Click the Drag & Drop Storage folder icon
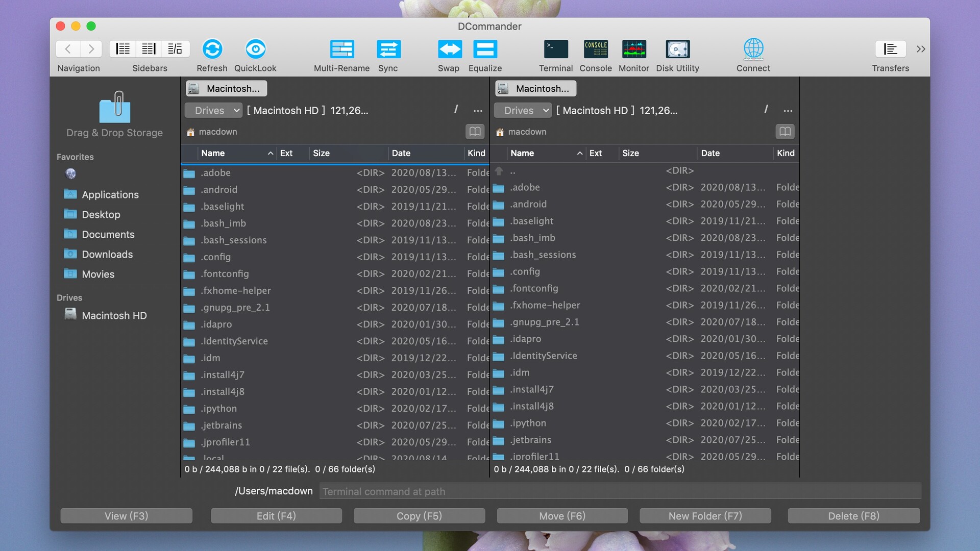Screen dimensions: 980x551 (x=115, y=107)
